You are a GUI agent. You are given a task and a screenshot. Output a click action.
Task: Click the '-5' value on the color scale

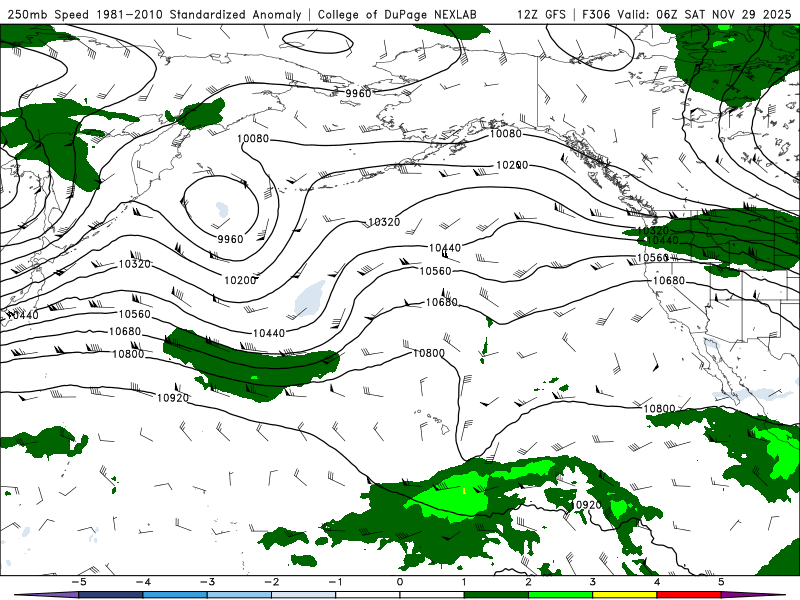pos(79,582)
